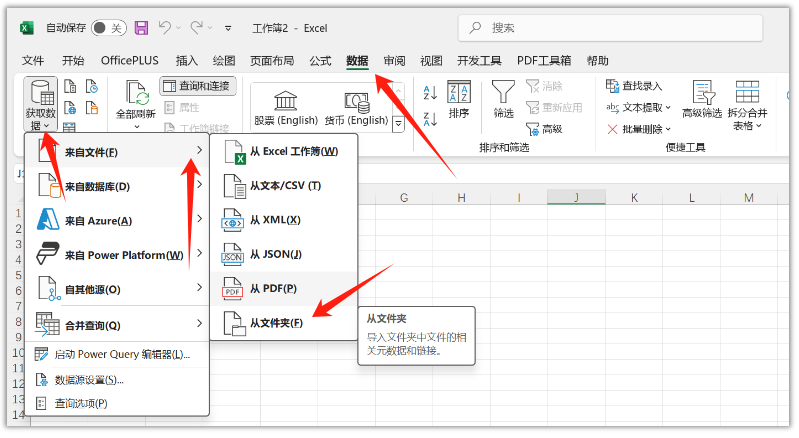Viewport: 799px width, 438px height.
Task: Click the Sort A to Z icon
Action: point(430,92)
